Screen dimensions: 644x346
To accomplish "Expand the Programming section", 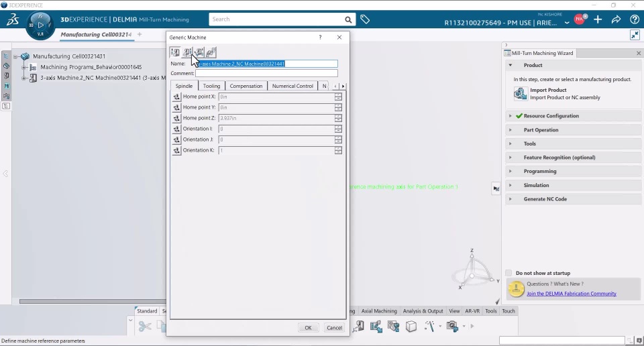I will tap(511, 172).
